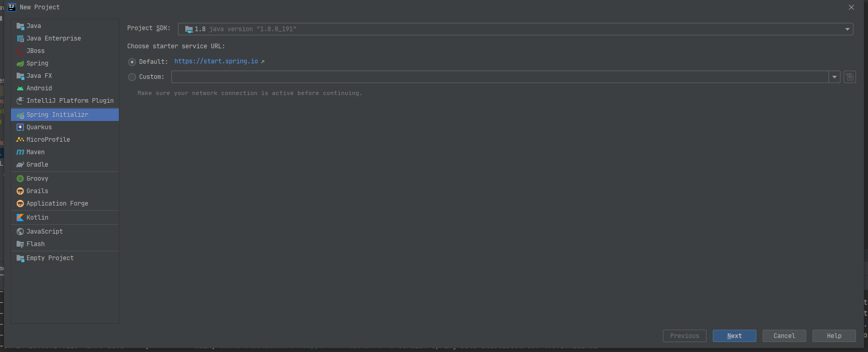Open Help for the wizard

pos(834,336)
